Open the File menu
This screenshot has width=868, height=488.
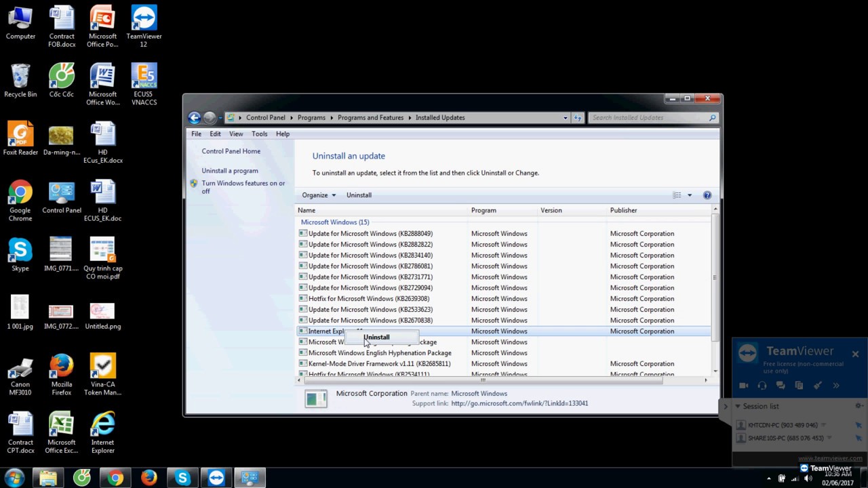tap(196, 134)
